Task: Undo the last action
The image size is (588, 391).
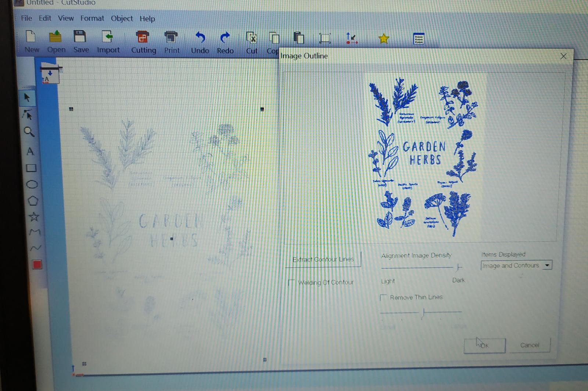Action: (x=200, y=43)
